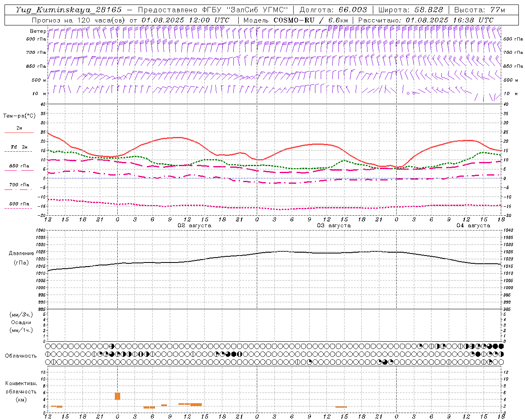
Task: Click the (мм/1ч.) precipitation unit label
Action: (21, 330)
